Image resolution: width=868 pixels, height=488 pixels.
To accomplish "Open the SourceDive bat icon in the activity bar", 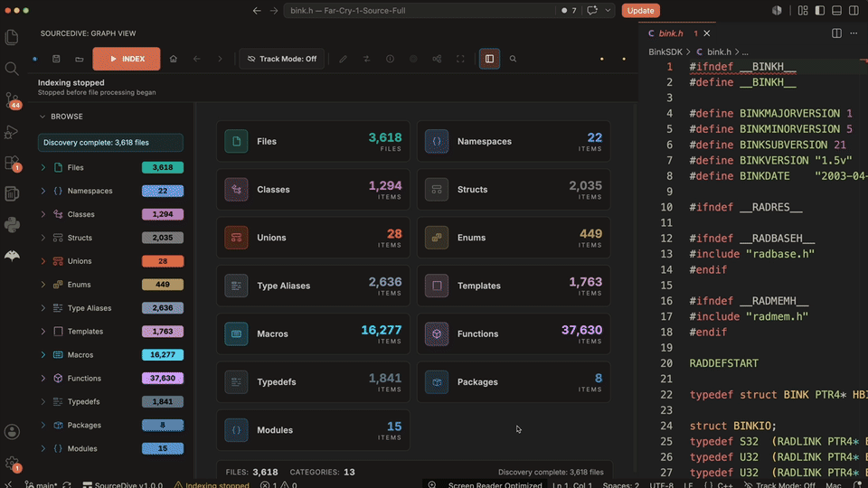I will point(12,255).
